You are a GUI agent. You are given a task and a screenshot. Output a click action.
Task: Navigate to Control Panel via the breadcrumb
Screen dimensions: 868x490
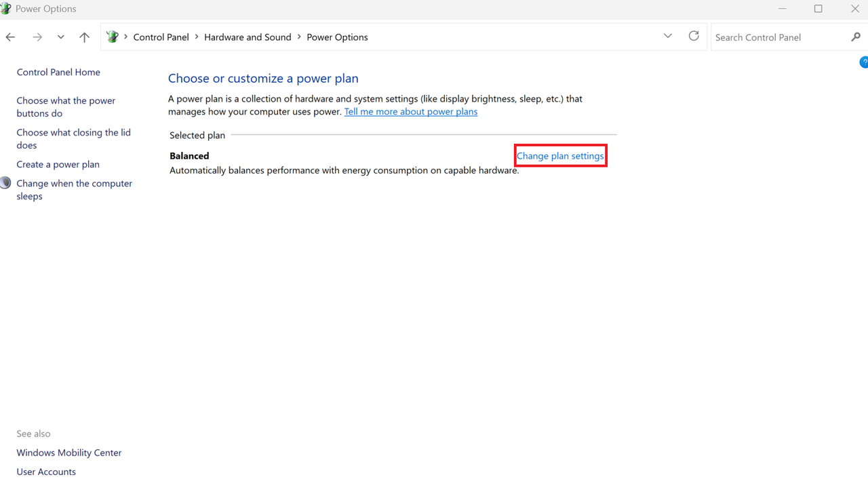coord(161,37)
